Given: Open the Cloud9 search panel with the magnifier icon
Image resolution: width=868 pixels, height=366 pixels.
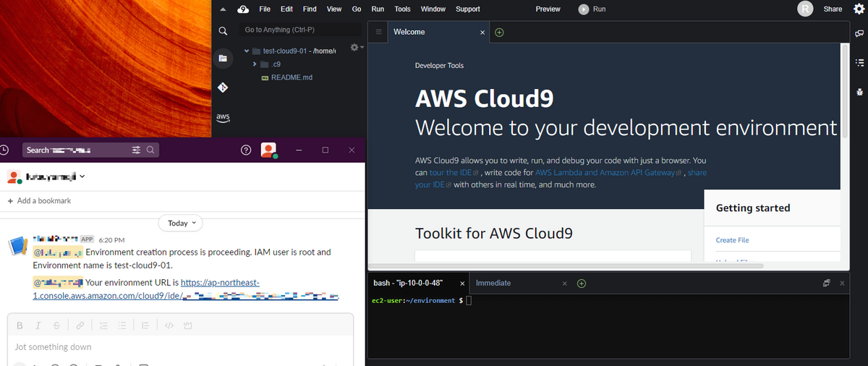Looking at the screenshot, I should tap(223, 30).
